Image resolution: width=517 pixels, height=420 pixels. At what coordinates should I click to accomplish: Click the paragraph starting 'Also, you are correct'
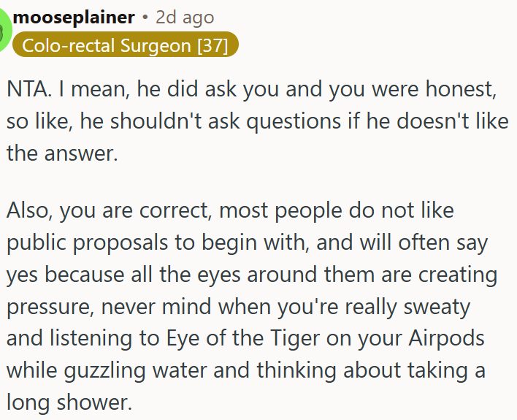(252, 306)
